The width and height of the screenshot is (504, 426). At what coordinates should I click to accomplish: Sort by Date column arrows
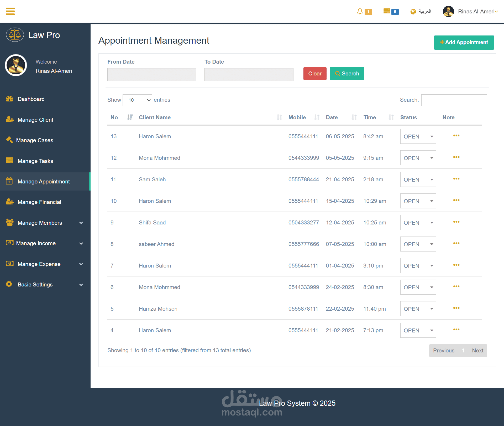(354, 117)
